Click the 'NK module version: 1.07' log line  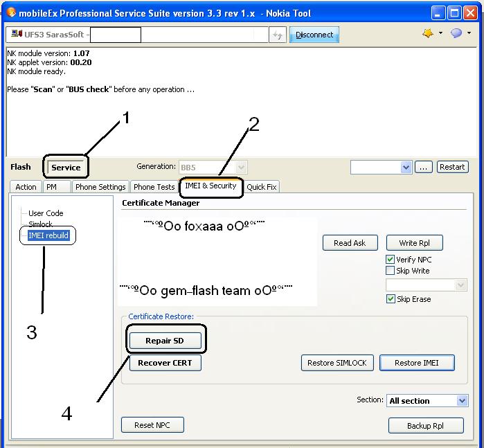tap(48, 53)
